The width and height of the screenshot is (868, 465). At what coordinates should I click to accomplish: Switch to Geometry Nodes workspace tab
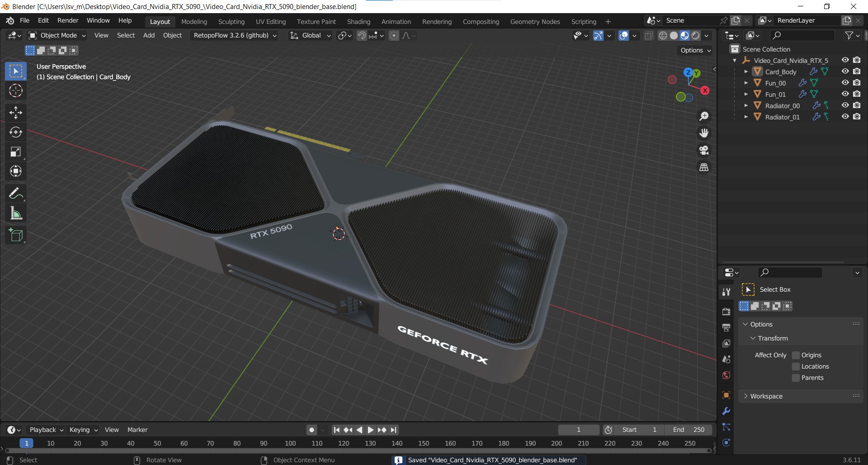pos(535,22)
